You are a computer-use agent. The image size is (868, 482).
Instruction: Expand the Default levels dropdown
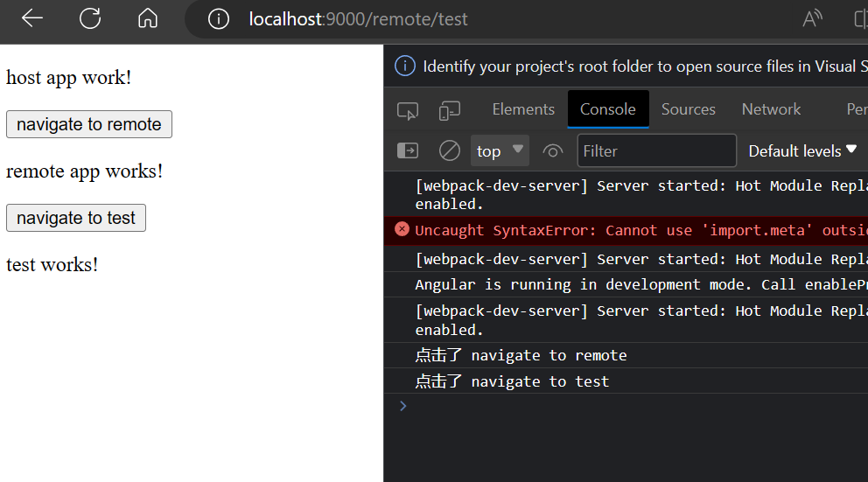click(801, 151)
